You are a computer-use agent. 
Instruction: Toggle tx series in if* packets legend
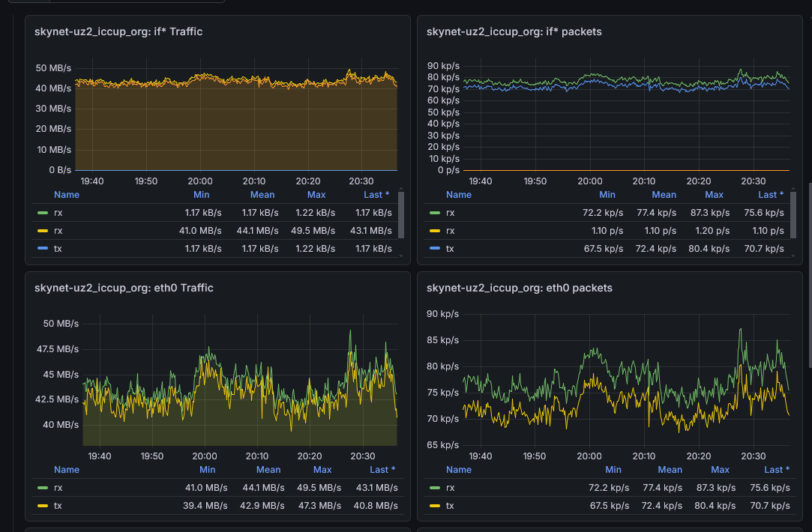coord(450,249)
